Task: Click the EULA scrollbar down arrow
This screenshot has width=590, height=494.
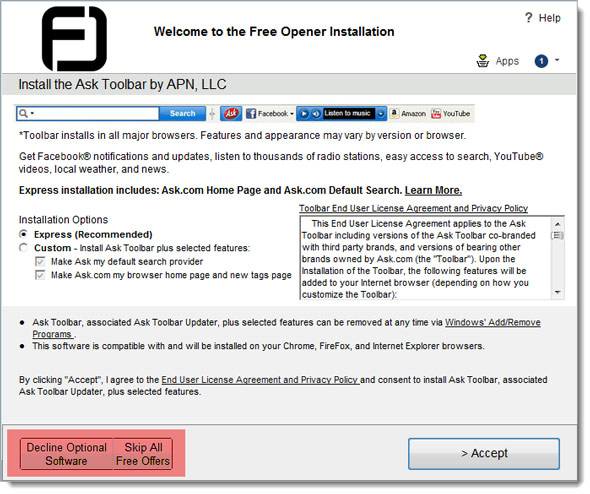Action: pyautogui.click(x=558, y=292)
